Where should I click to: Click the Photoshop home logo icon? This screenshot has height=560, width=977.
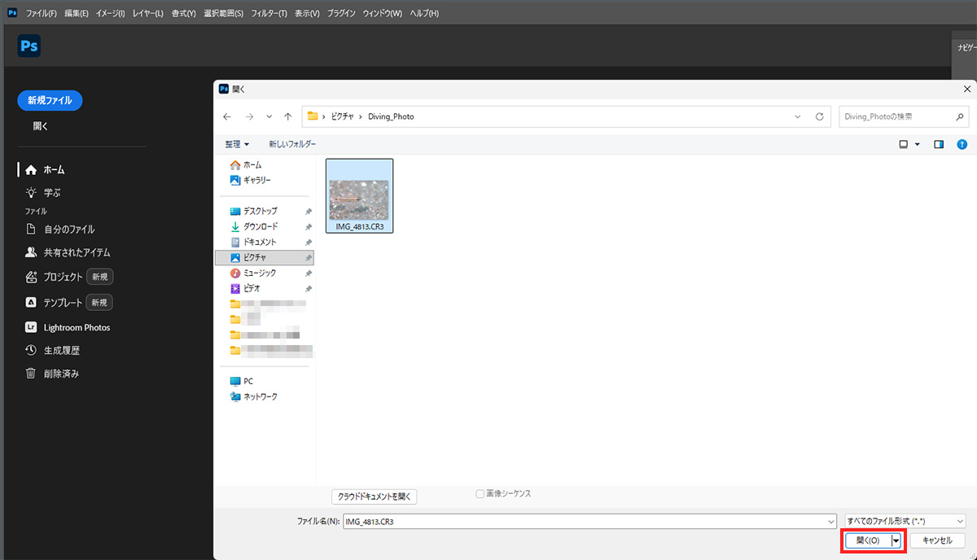tap(28, 46)
